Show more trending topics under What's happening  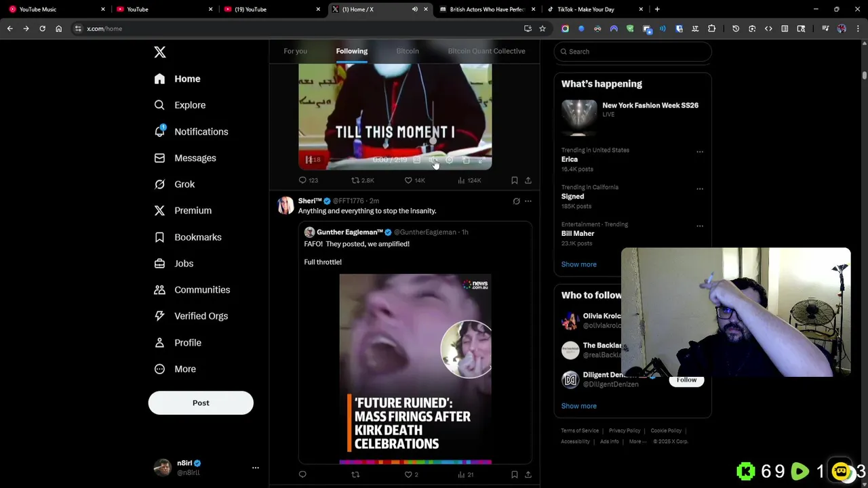(578, 264)
